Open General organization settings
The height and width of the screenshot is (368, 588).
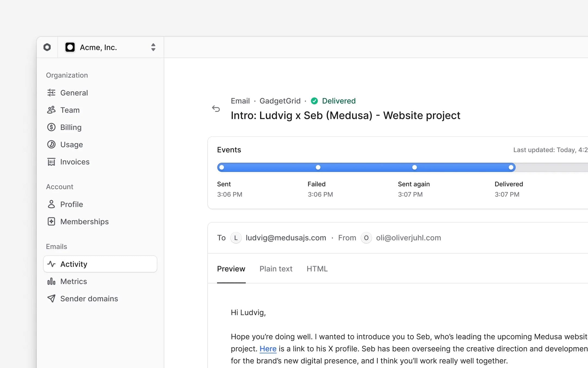100,93
